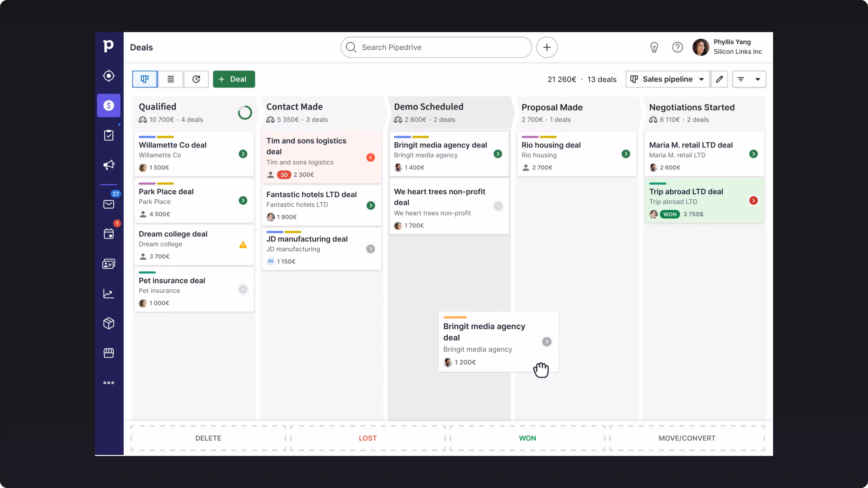Click the WON drop zone

(527, 438)
